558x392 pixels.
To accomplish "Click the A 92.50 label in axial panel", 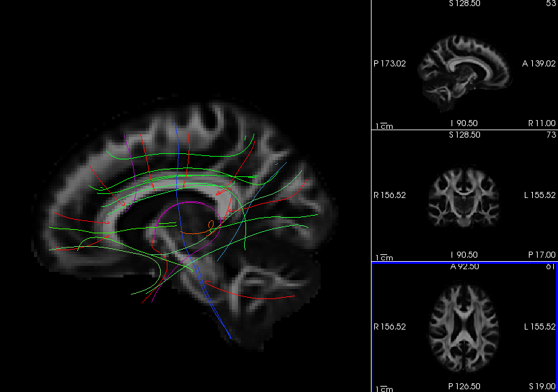I will tap(464, 267).
